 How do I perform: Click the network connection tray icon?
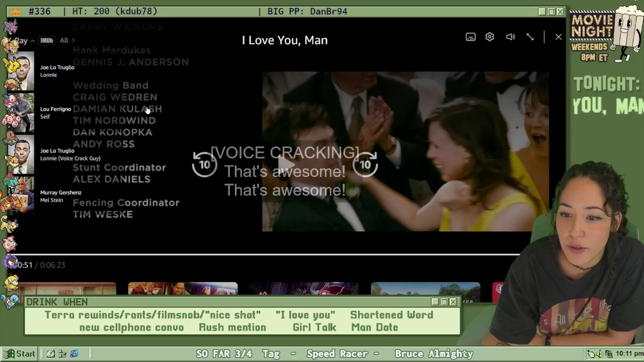[608, 354]
